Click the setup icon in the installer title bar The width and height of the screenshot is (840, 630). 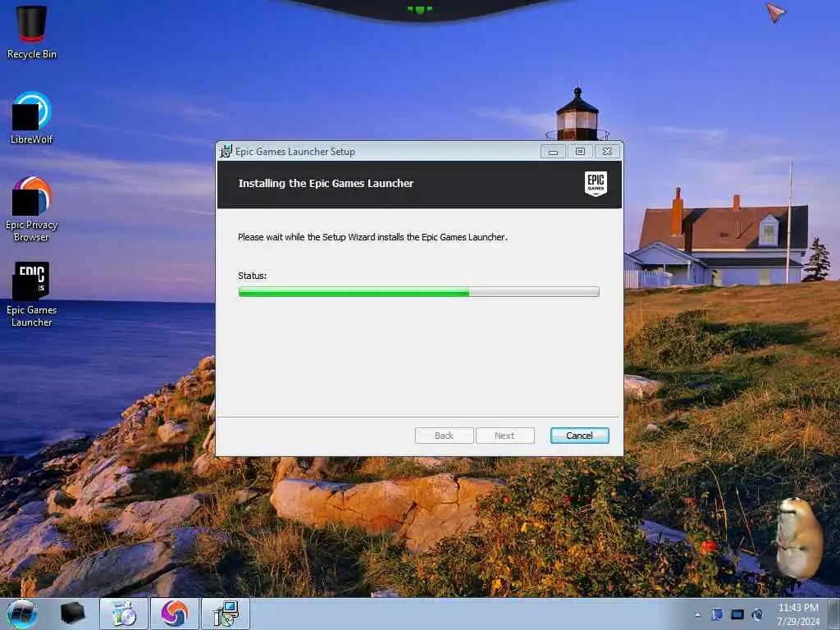pyautogui.click(x=226, y=151)
